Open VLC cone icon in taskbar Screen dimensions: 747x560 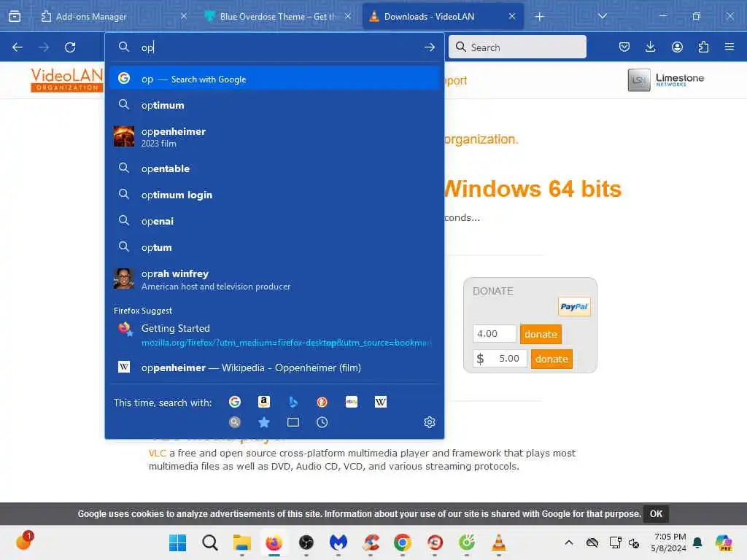499,542
